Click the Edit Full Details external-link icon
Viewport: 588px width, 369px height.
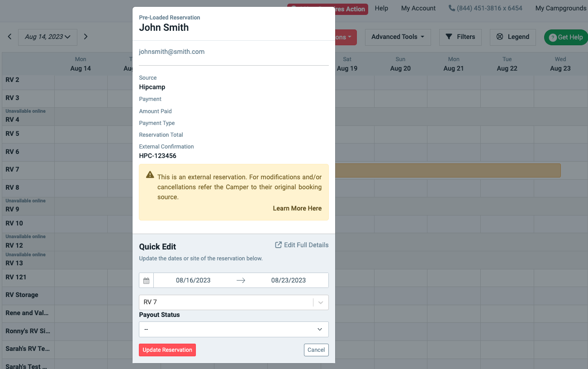click(279, 245)
